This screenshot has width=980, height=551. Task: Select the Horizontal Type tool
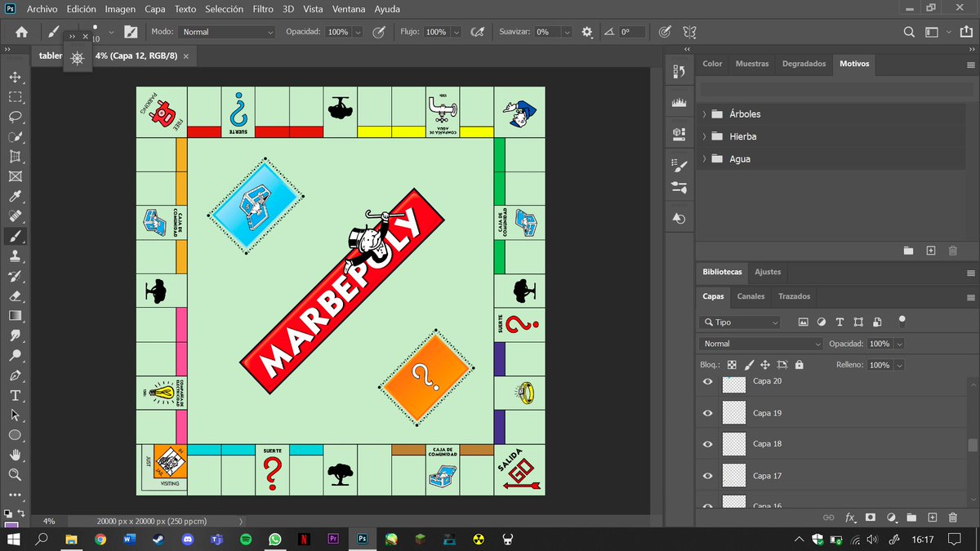point(15,395)
